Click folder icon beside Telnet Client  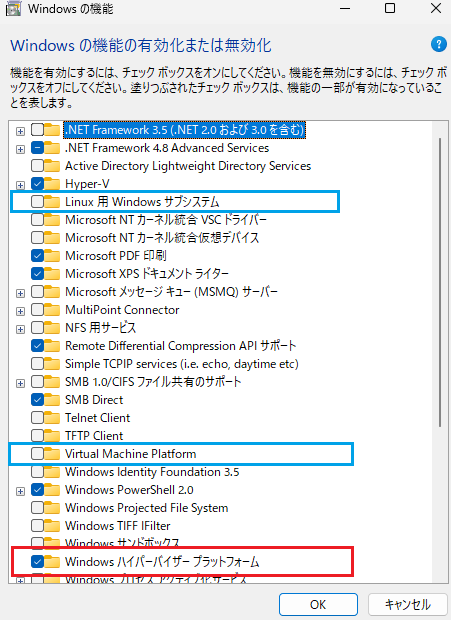point(52,418)
